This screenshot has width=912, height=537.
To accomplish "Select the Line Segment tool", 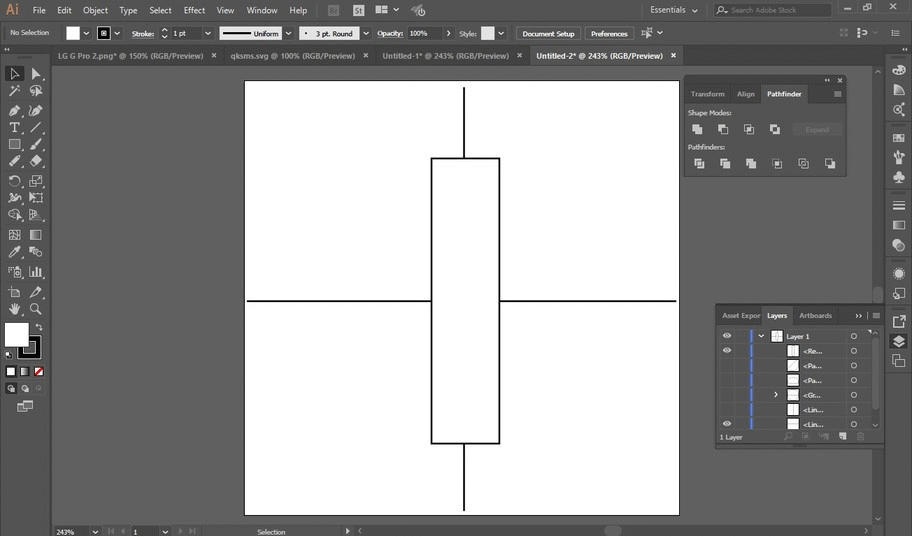I will click(x=36, y=127).
